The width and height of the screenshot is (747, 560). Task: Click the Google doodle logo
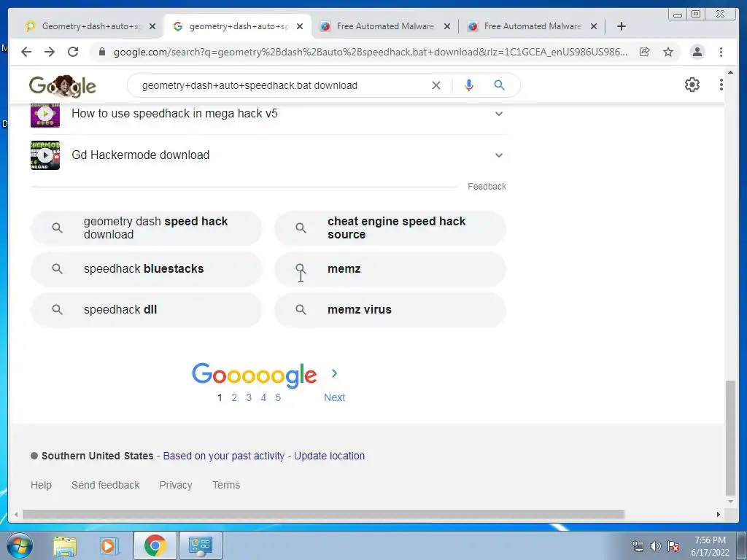63,86
